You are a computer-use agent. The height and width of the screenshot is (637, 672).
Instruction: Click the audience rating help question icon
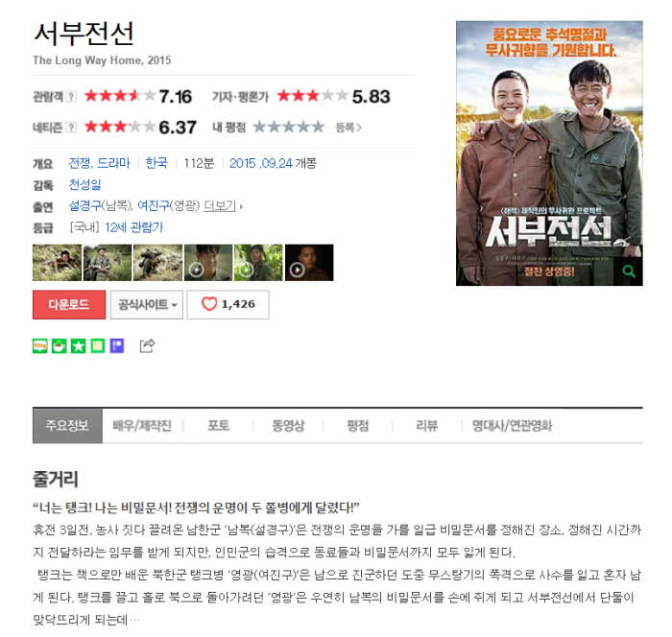[72, 97]
